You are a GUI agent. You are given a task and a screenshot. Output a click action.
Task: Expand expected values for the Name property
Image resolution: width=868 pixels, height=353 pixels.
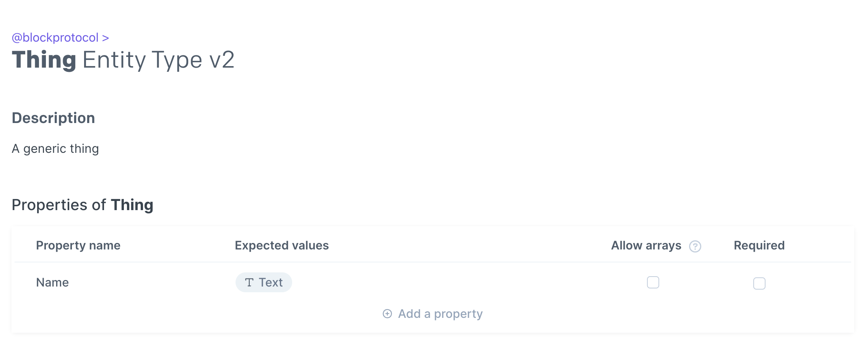click(263, 282)
